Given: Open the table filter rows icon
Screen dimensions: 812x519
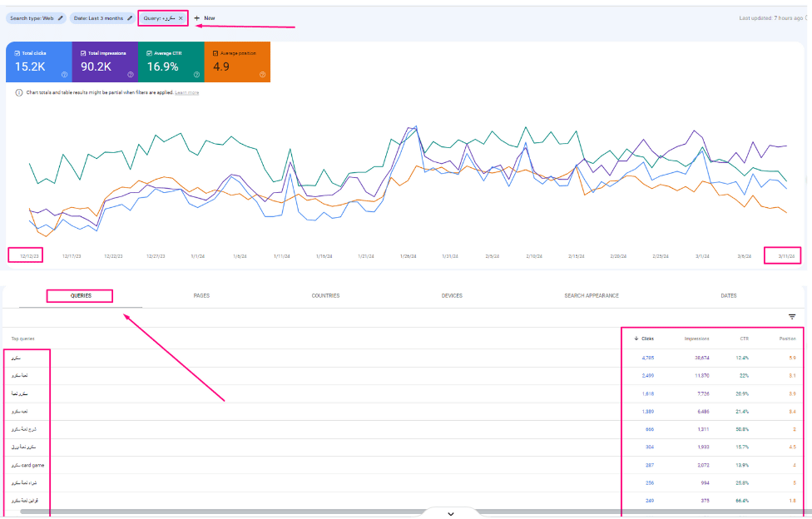Looking at the screenshot, I should coord(792,317).
